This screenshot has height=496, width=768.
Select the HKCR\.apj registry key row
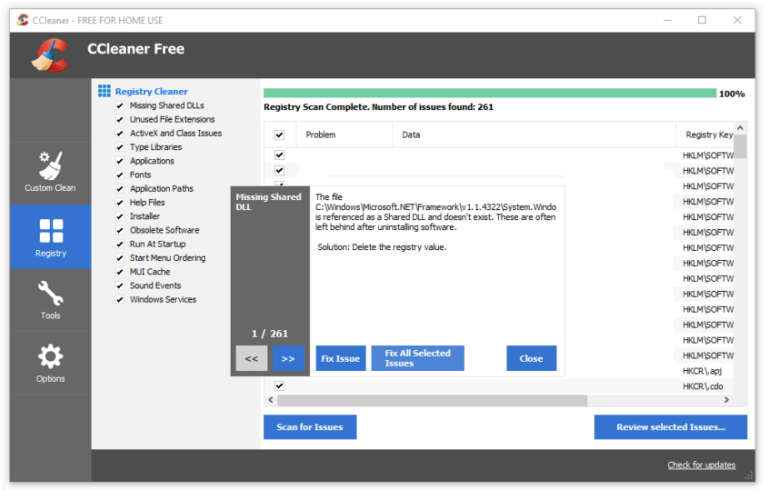pos(702,371)
